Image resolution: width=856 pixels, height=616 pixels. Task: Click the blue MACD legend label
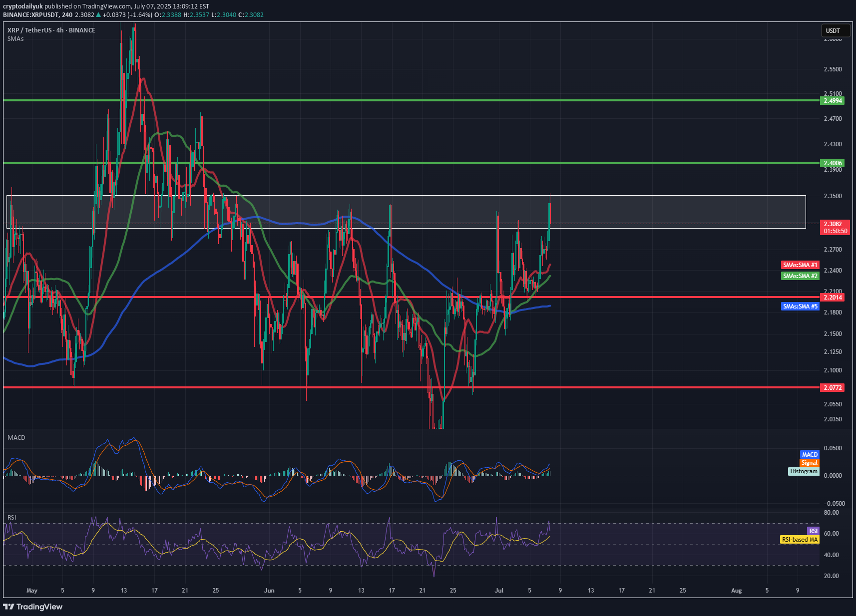[x=810, y=454]
